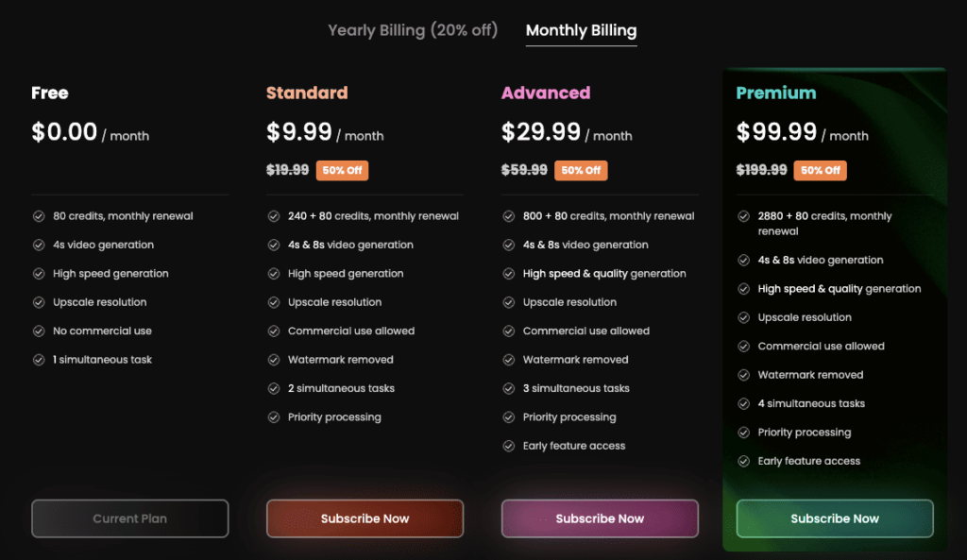Click the Advanced plan 50% Off badge
Image resolution: width=967 pixels, height=560 pixels.
[x=581, y=170]
